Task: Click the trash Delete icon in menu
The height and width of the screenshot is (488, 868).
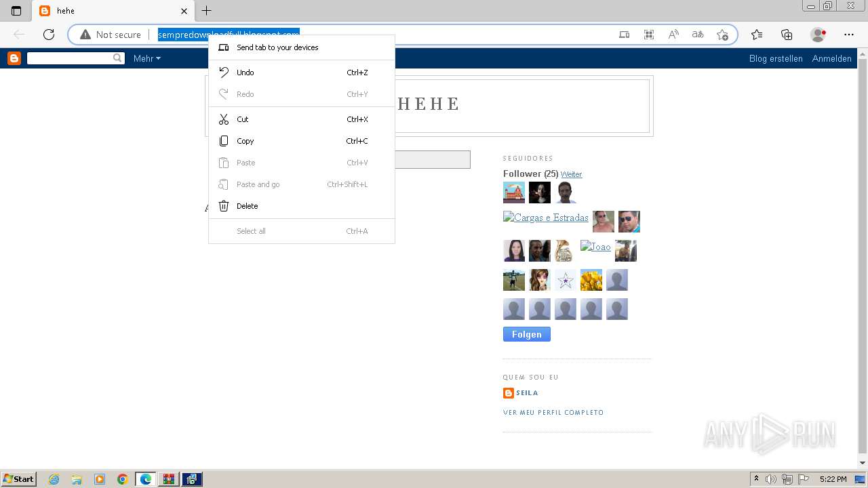Action: click(224, 206)
